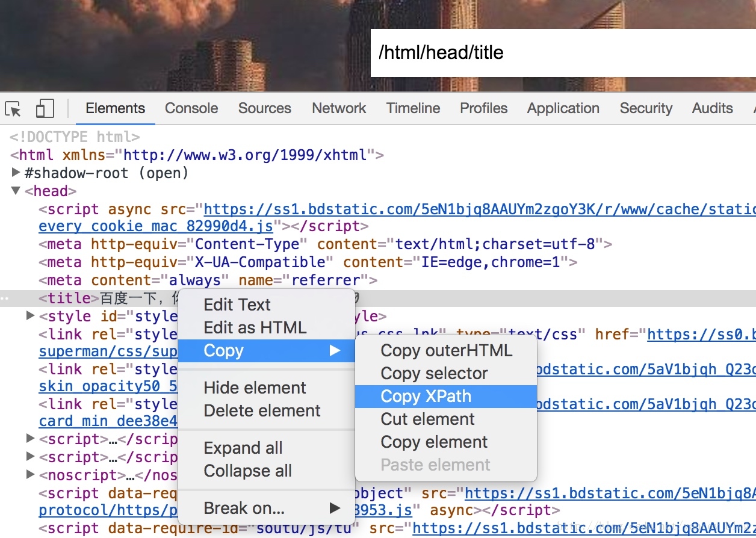This screenshot has height=538, width=756.
Task: Choose Copy outerHTML in submenu
Action: click(x=446, y=350)
